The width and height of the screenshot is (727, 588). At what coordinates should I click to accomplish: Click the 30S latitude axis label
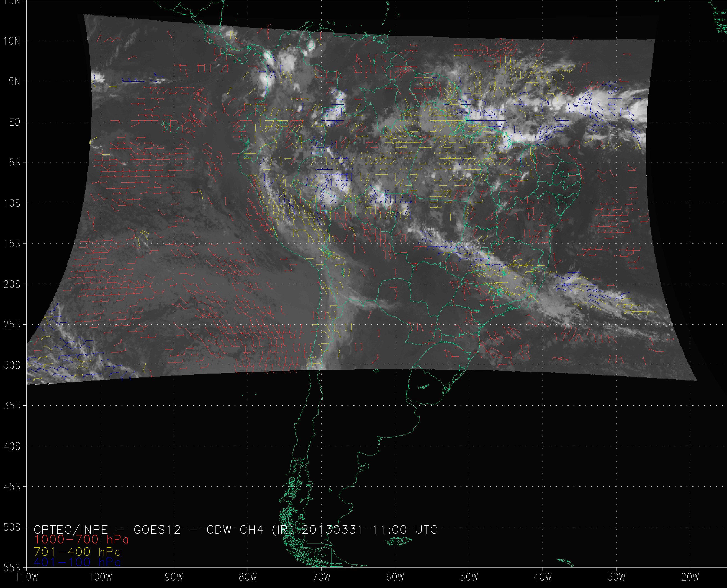[12, 365]
